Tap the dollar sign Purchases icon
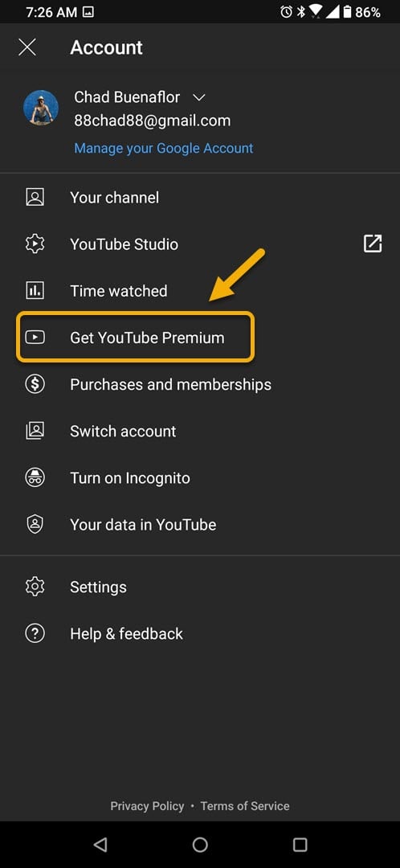Viewport: 400px width, 868px height. point(35,384)
